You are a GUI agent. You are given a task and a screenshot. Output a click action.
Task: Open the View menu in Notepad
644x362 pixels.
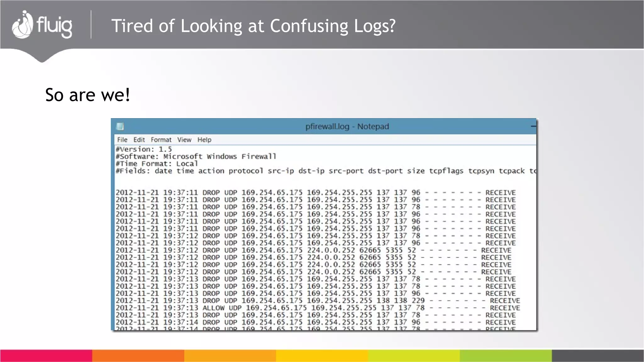(x=184, y=140)
